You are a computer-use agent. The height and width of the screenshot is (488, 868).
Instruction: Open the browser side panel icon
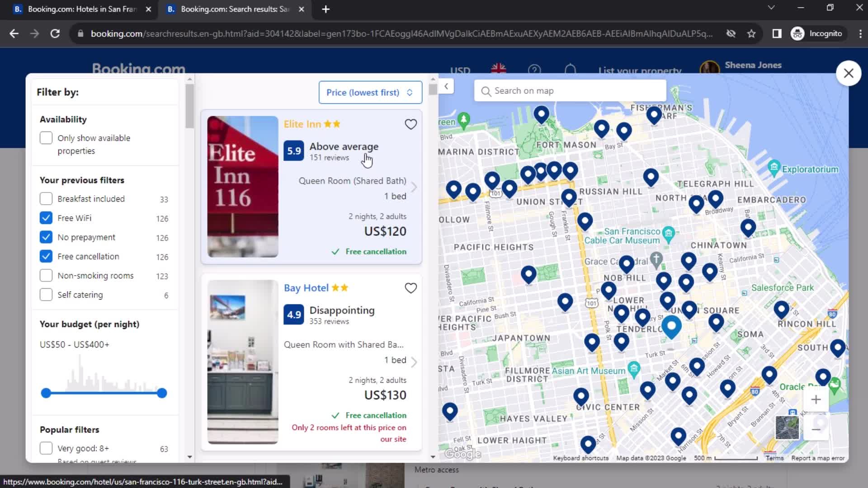click(777, 33)
